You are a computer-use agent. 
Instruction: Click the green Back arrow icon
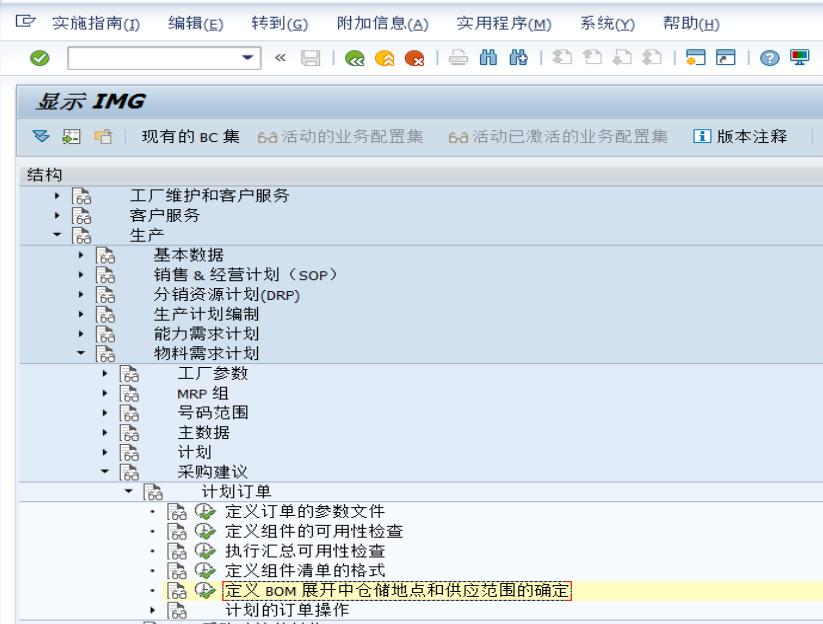[355, 58]
